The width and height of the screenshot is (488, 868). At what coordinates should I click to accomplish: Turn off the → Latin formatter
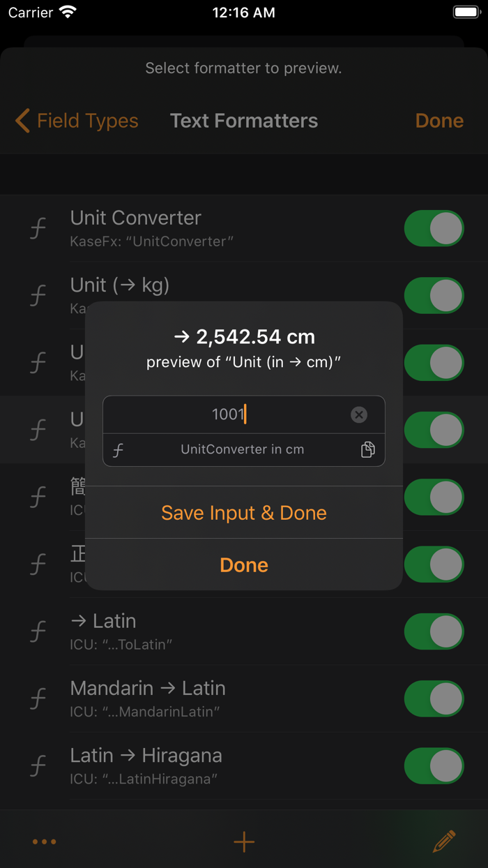coord(434,631)
